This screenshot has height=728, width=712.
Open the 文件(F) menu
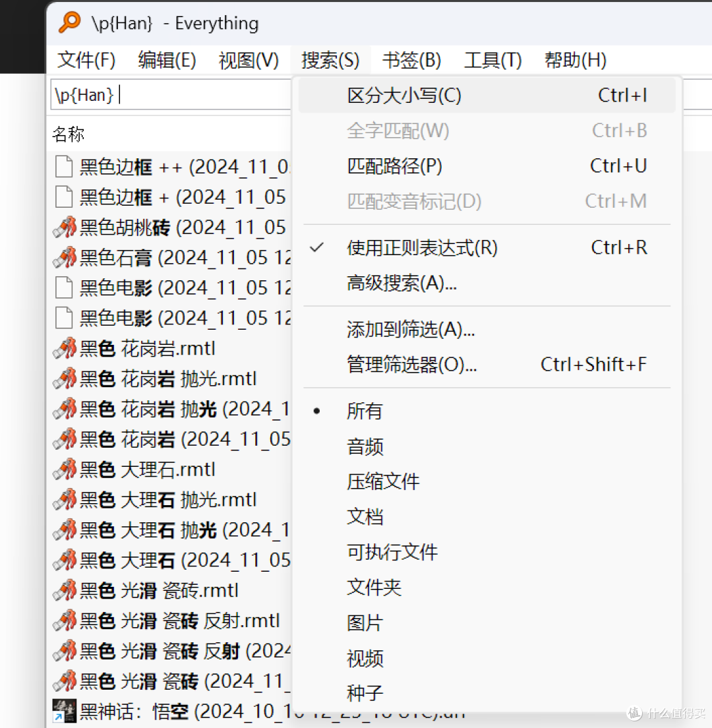[x=86, y=60]
